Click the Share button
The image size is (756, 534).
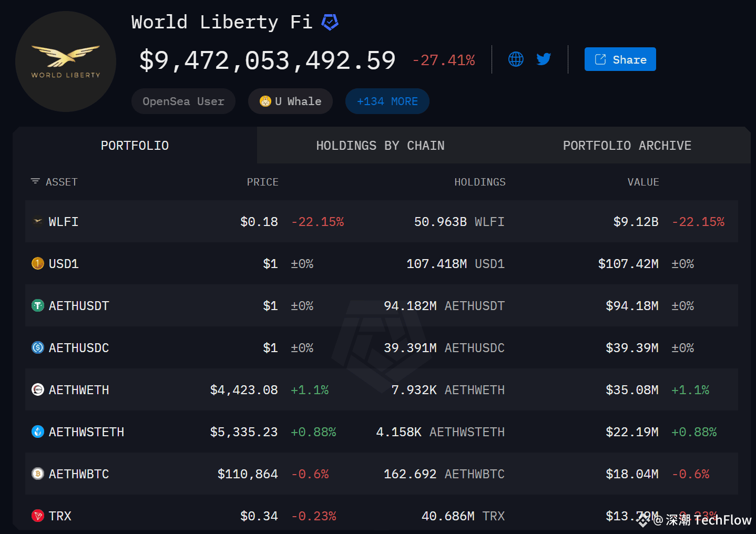(x=620, y=59)
